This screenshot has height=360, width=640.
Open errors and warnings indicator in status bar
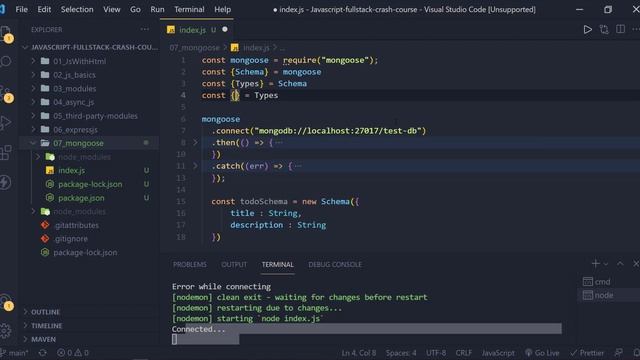(73, 353)
